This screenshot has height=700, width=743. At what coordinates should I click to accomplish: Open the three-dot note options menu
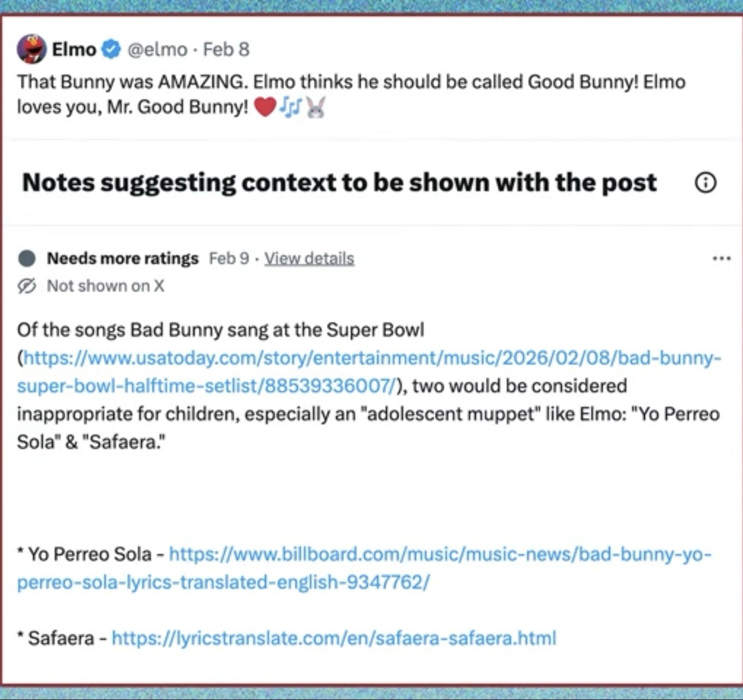[x=721, y=258]
